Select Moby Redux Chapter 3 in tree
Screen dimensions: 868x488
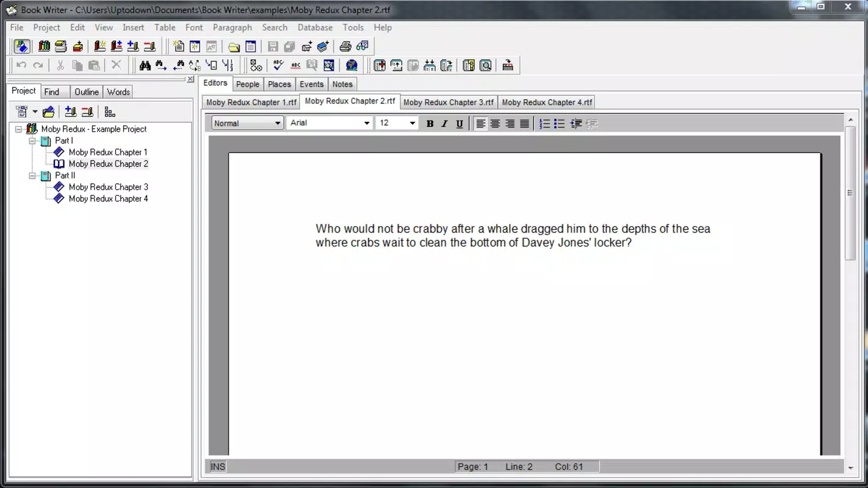pos(108,187)
